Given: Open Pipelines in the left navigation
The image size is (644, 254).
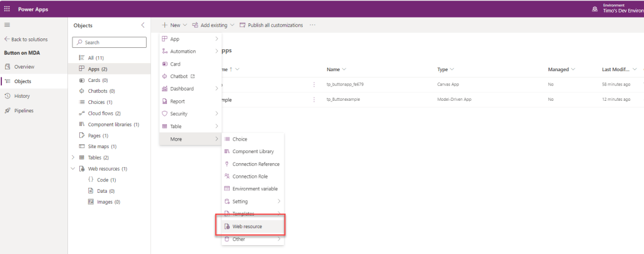Looking at the screenshot, I should tap(24, 110).
